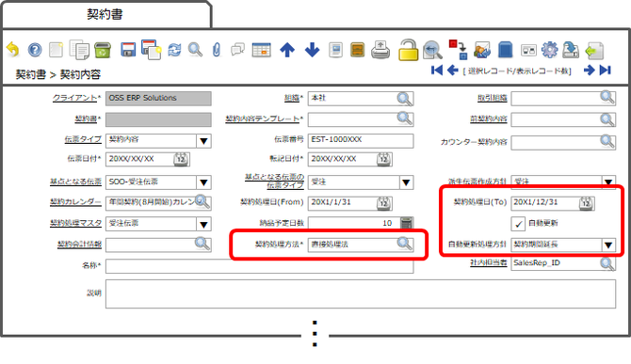This screenshot has height=364, width=631.
Task: Open the Attachment paperclip icon
Action: (x=217, y=50)
